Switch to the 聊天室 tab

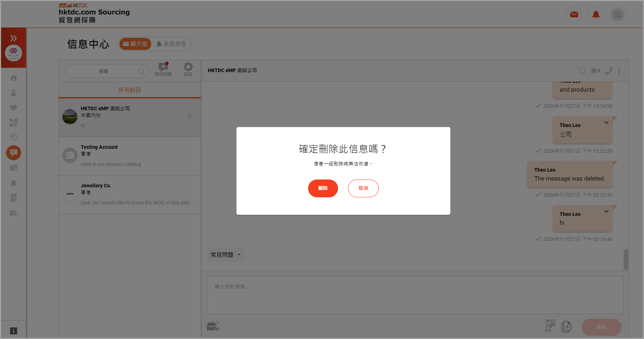[135, 44]
